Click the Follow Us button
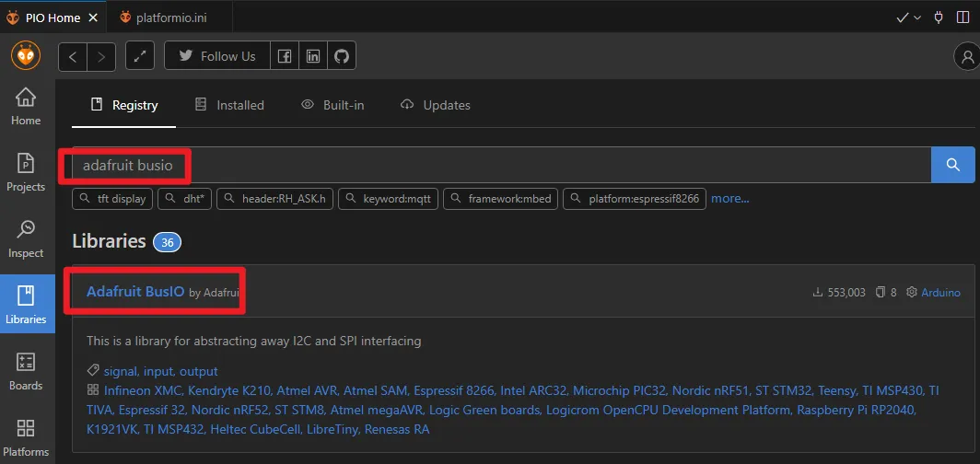Screen dimensions: 980x464 point(217,56)
